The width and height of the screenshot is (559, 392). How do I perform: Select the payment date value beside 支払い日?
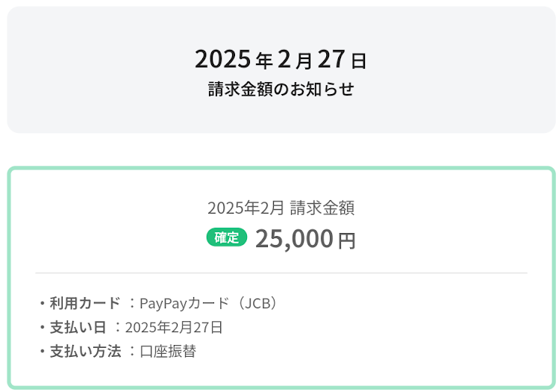click(174, 327)
